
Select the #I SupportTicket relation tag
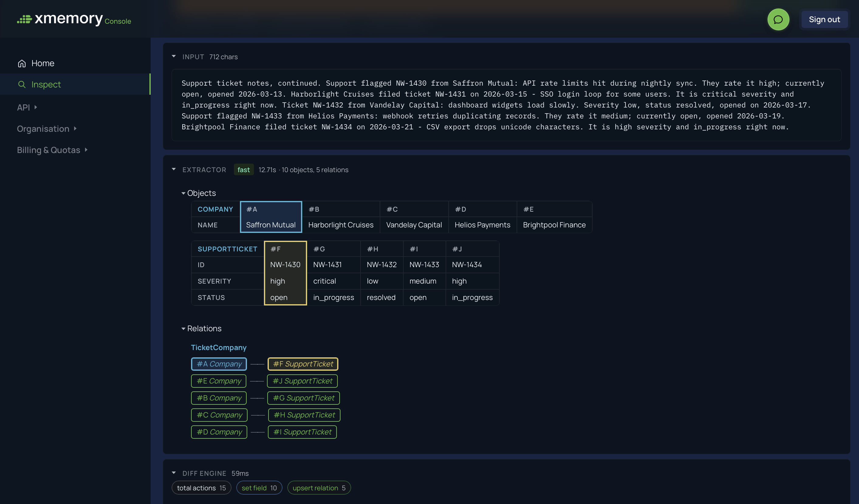tap(302, 432)
